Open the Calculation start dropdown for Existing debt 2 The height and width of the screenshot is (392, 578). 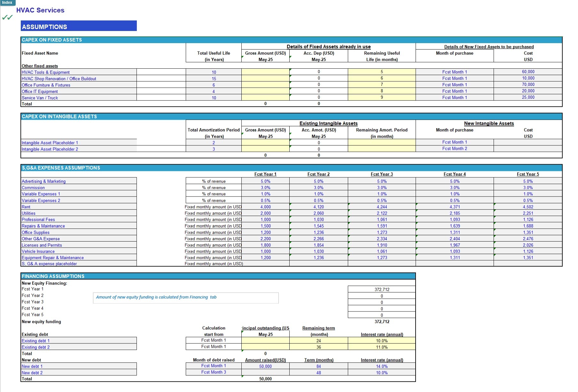pos(214,347)
